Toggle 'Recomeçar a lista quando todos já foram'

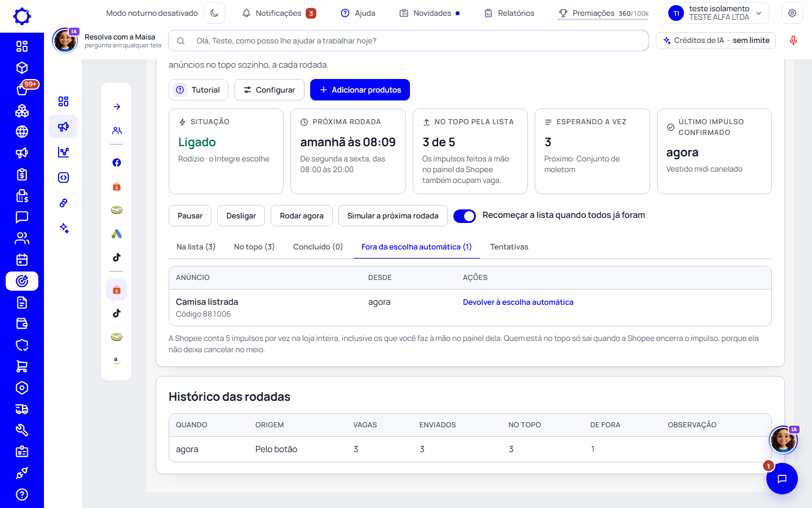465,216
